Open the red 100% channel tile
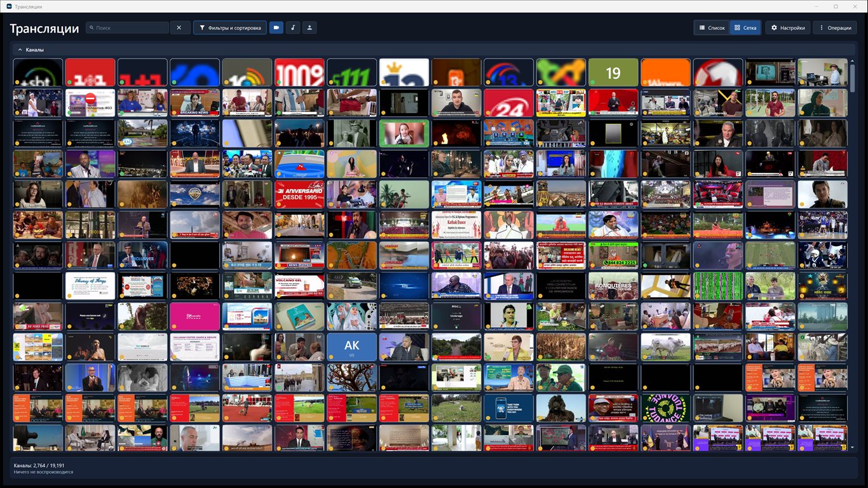Viewport: 868px width, 488px height. pos(299,72)
